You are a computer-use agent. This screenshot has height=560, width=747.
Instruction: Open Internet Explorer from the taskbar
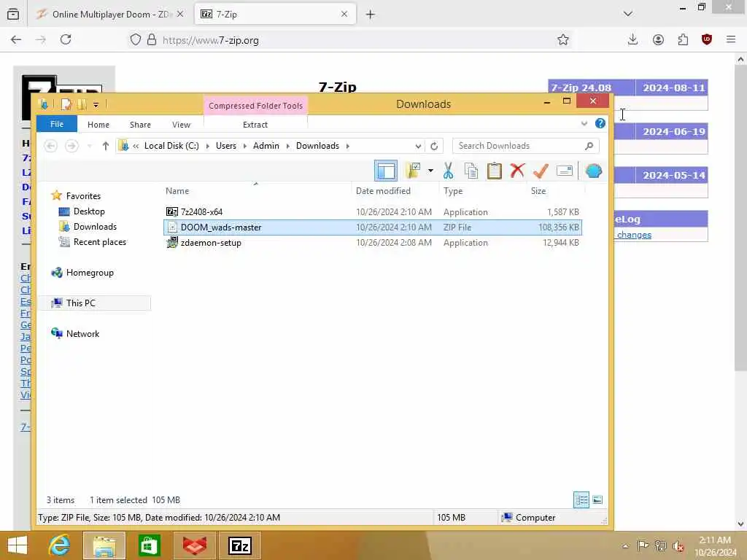[59, 545]
